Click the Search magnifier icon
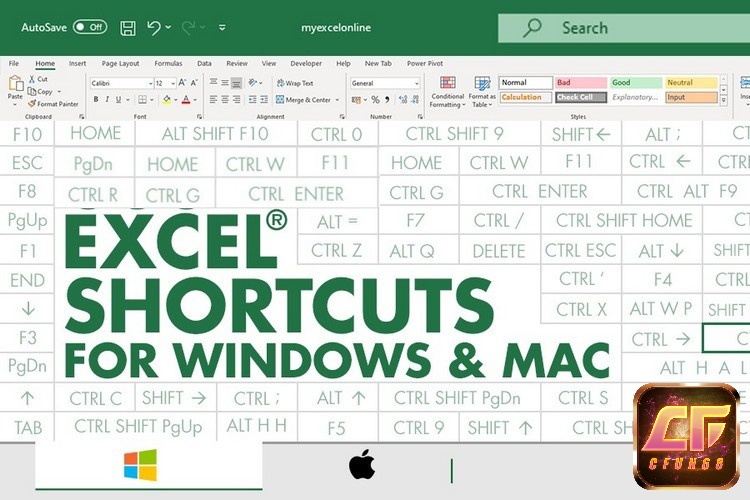The width and height of the screenshot is (750, 500). point(532,28)
